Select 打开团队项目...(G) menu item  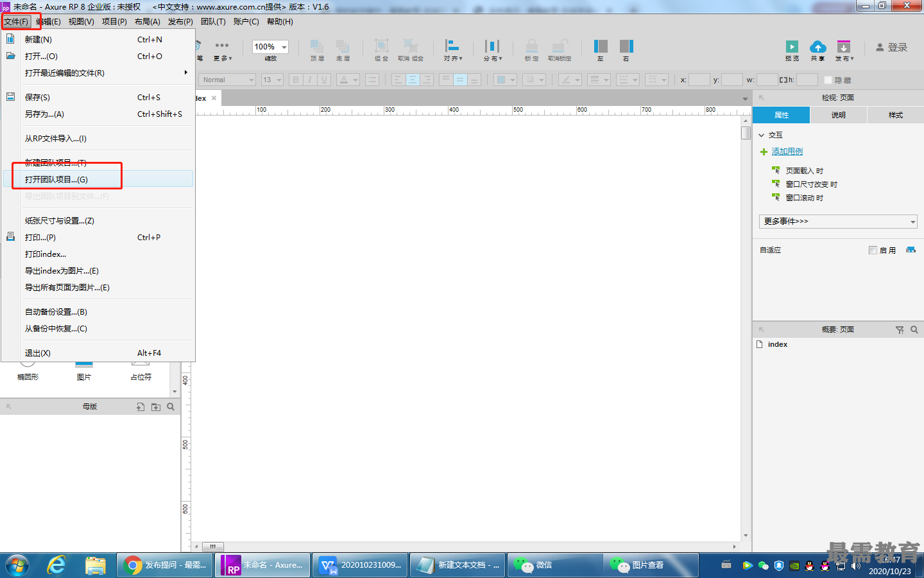coord(98,179)
